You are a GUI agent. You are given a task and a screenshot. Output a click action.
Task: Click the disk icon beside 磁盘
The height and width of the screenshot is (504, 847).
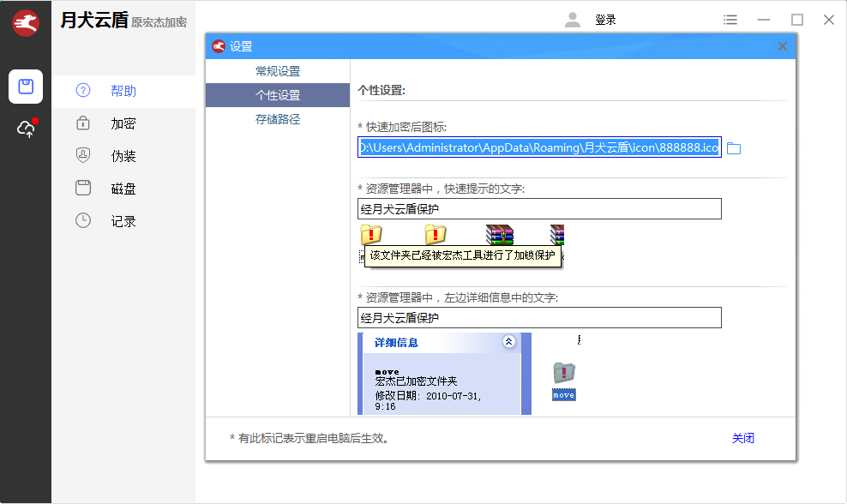click(83, 189)
